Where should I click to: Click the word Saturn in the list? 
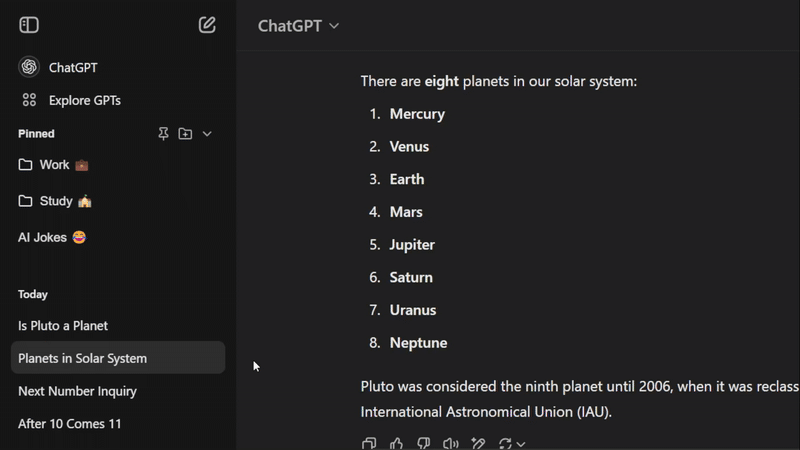[x=411, y=277]
